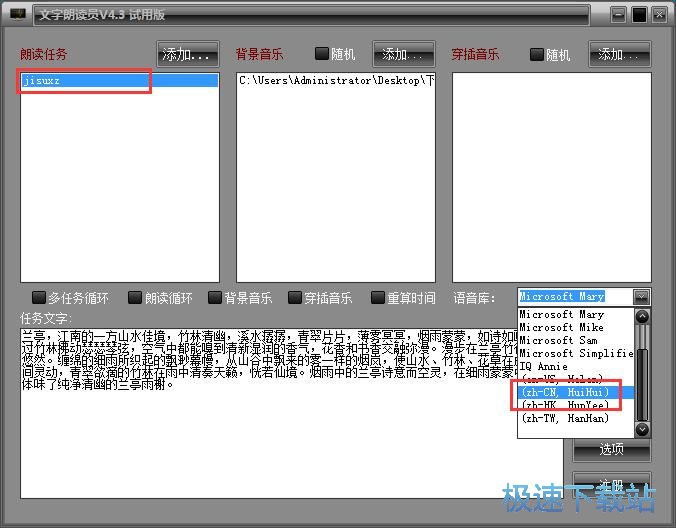Click inside the empty insert music list
The image size is (676, 528).
click(x=551, y=177)
